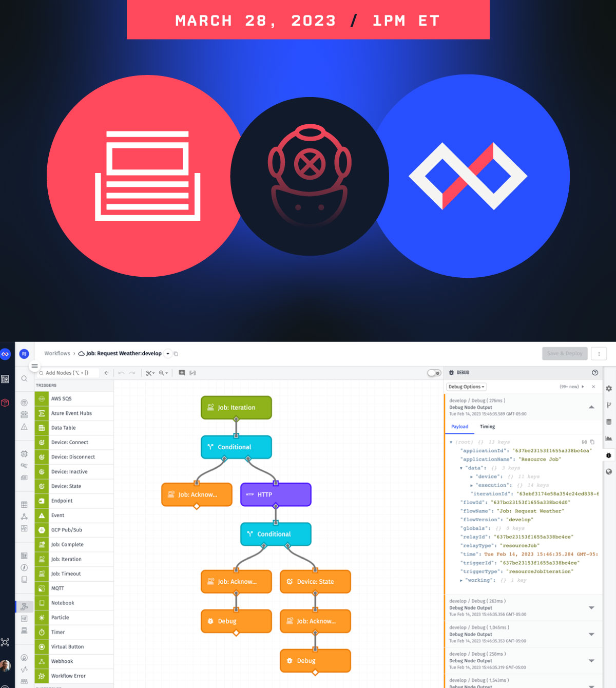616x688 pixels.
Task: Select the Device: Connect trigger
Action: click(x=74, y=442)
